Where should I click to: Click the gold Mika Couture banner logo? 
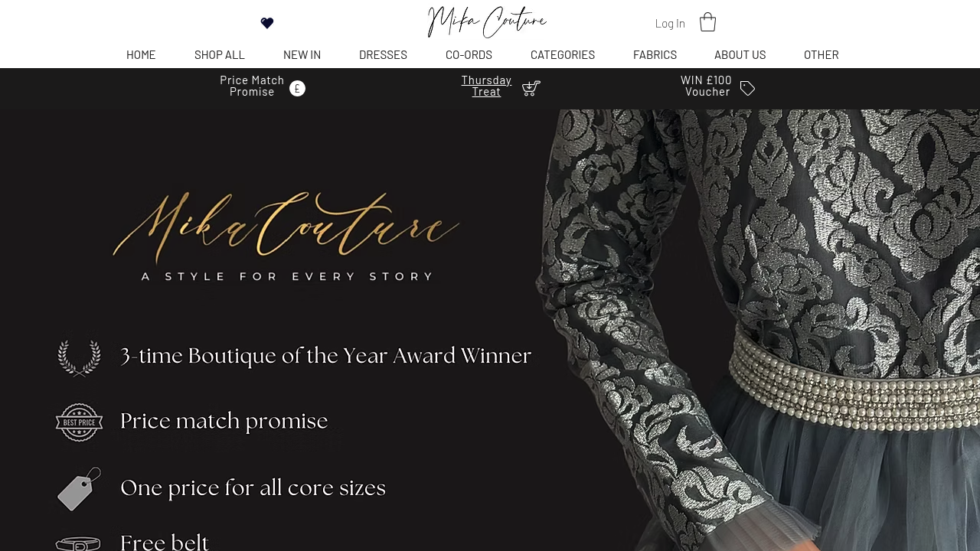pyautogui.click(x=286, y=236)
